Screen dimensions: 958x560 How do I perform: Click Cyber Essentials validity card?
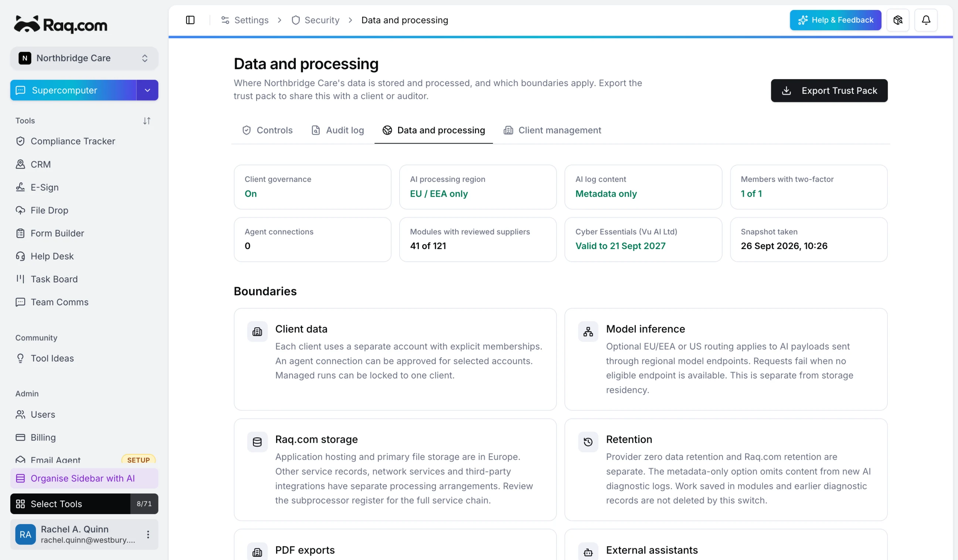pos(643,239)
